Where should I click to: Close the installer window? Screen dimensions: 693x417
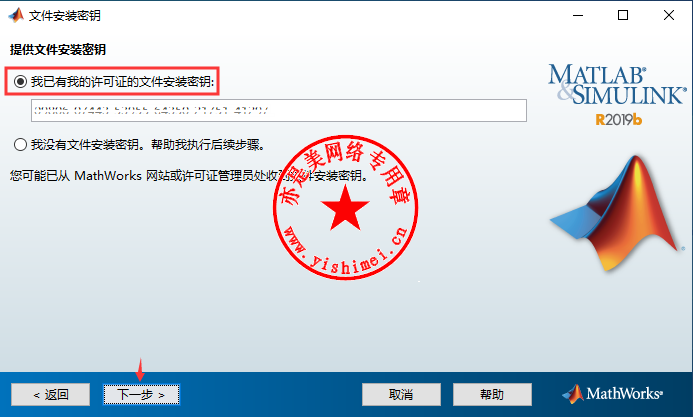[669, 15]
